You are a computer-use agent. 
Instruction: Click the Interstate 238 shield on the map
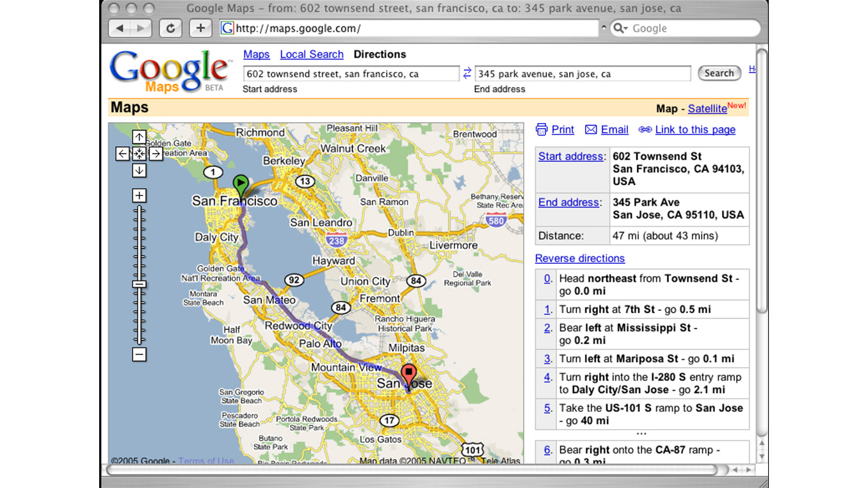point(337,241)
